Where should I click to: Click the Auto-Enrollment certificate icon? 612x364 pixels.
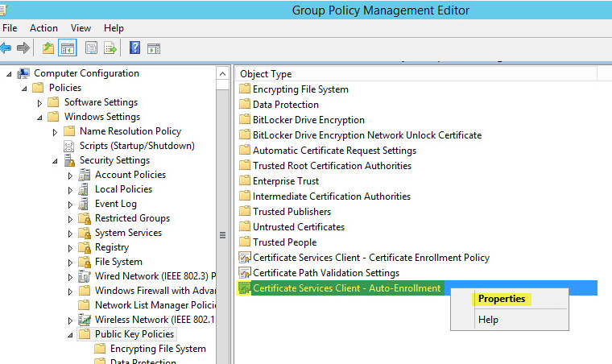(245, 288)
